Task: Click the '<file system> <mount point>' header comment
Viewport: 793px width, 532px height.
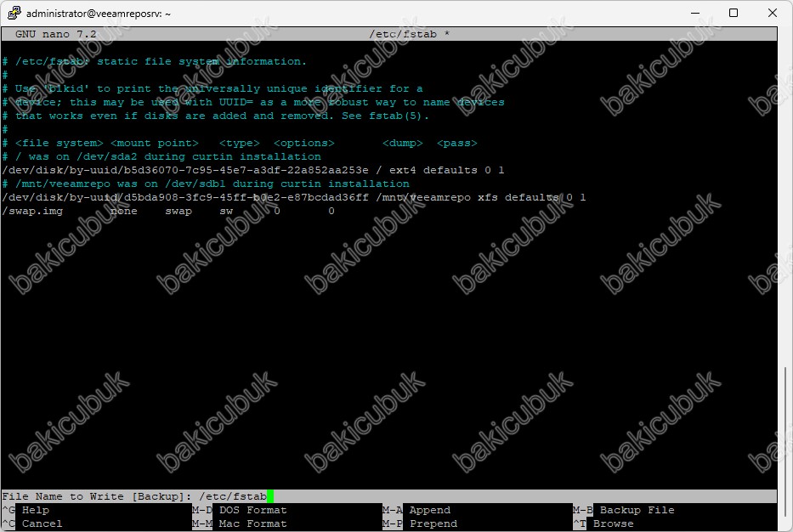Action: [240, 143]
